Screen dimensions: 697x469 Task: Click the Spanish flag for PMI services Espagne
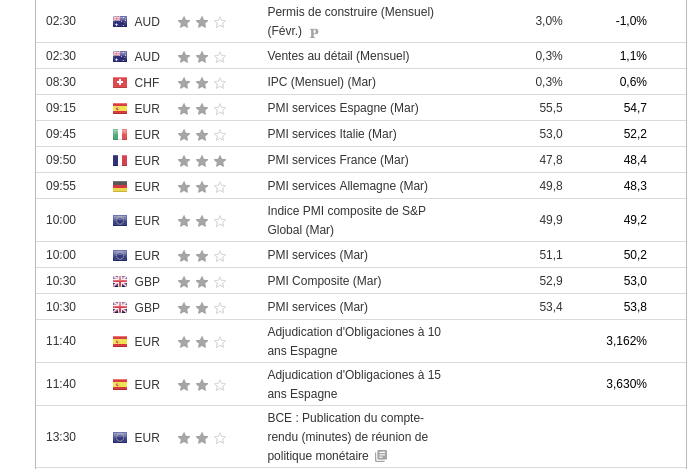120,108
